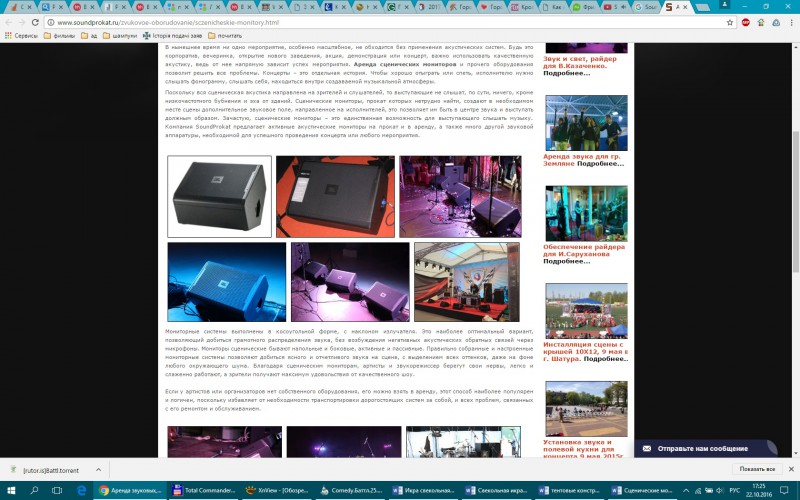
Task: Click Показать все downloads button
Action: pyautogui.click(x=757, y=469)
